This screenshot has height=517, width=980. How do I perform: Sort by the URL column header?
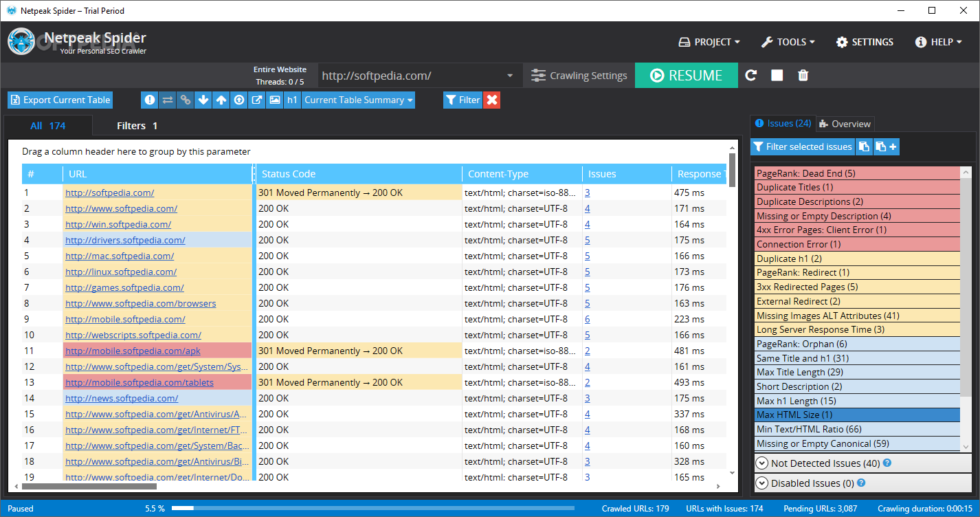pyautogui.click(x=157, y=174)
